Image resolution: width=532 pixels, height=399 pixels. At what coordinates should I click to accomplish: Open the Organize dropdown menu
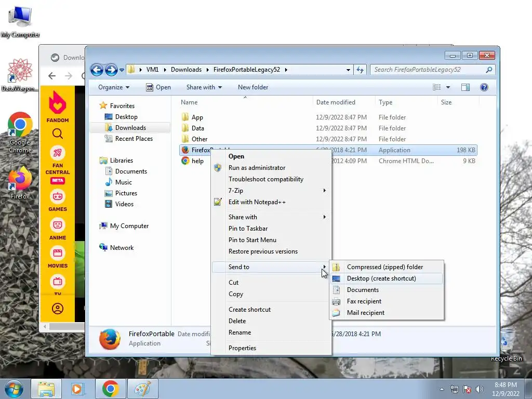click(114, 87)
